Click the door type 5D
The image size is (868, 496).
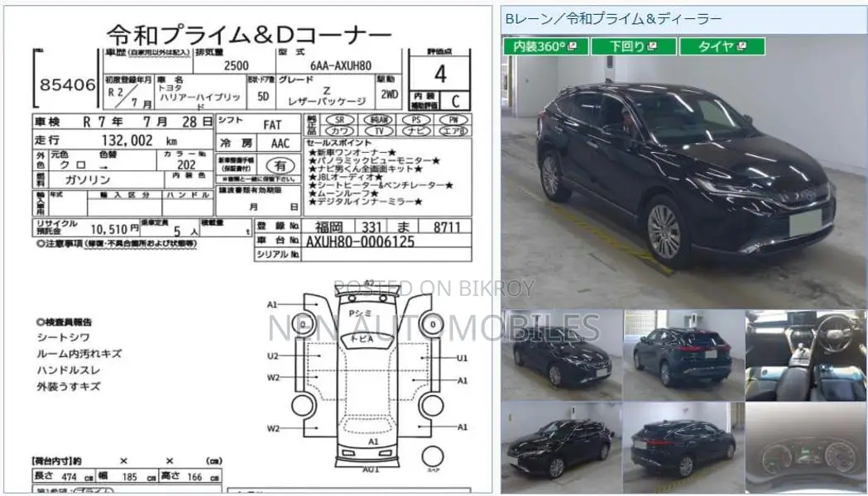point(263,96)
